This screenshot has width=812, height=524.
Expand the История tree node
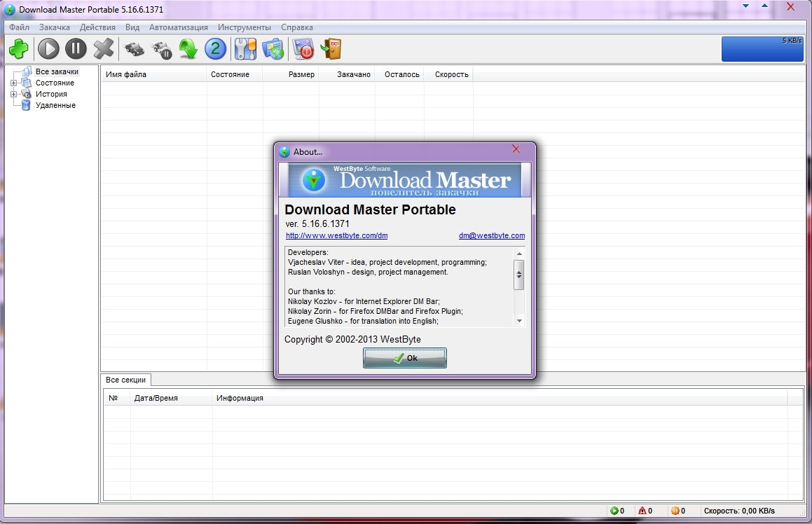pos(13,95)
